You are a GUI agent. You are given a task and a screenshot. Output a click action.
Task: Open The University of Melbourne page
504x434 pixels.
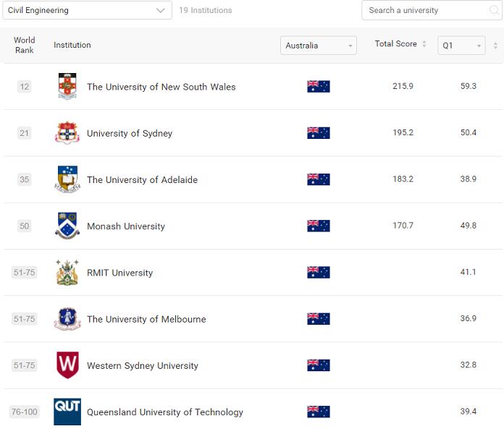point(146,319)
